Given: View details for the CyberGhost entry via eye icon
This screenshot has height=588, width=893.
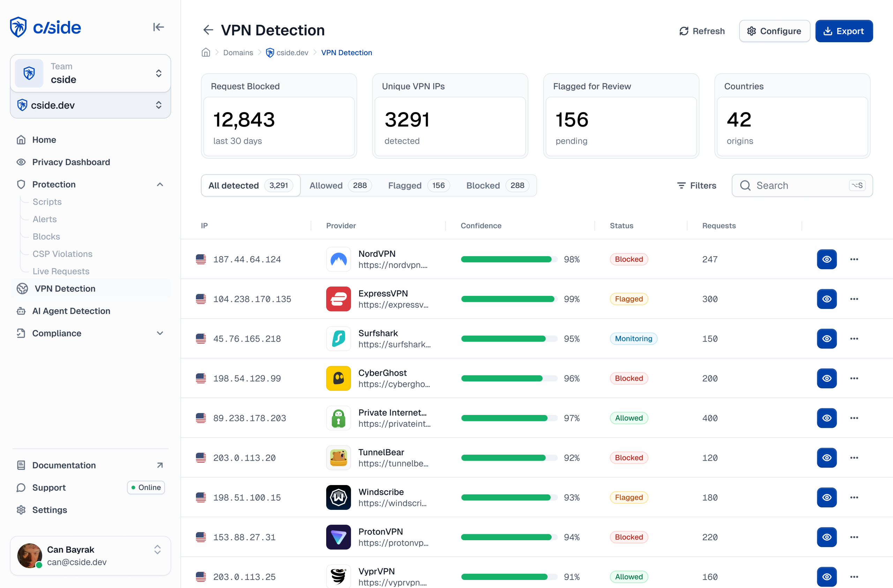Looking at the screenshot, I should (x=827, y=378).
